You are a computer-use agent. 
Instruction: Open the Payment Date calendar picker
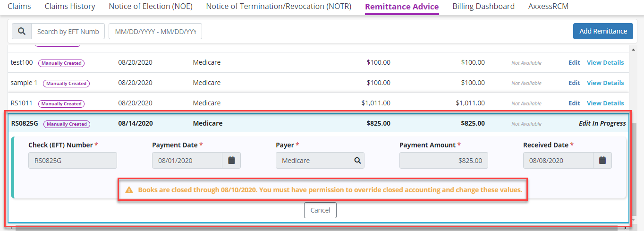pyautogui.click(x=231, y=161)
